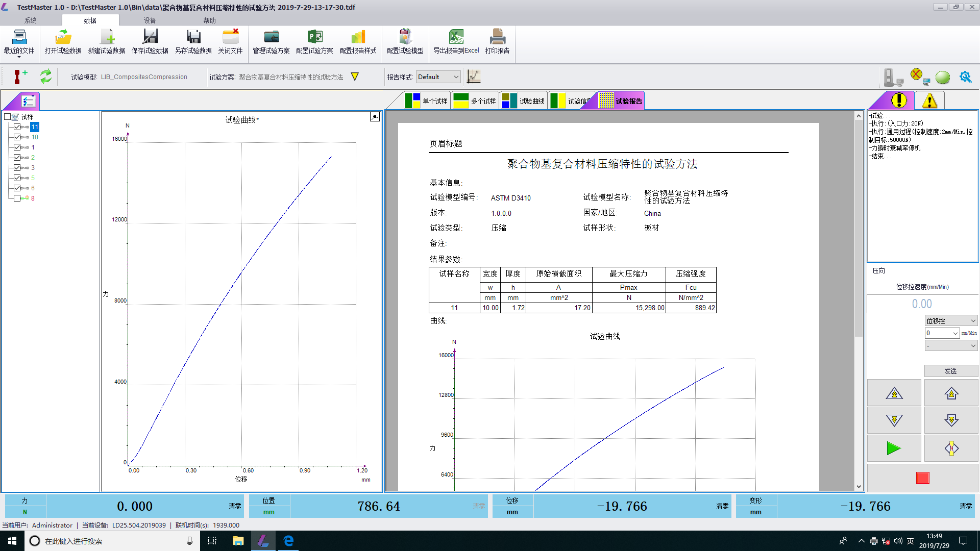The width and height of the screenshot is (980, 551).
Task: Select the 试验报告 tab
Action: point(620,100)
